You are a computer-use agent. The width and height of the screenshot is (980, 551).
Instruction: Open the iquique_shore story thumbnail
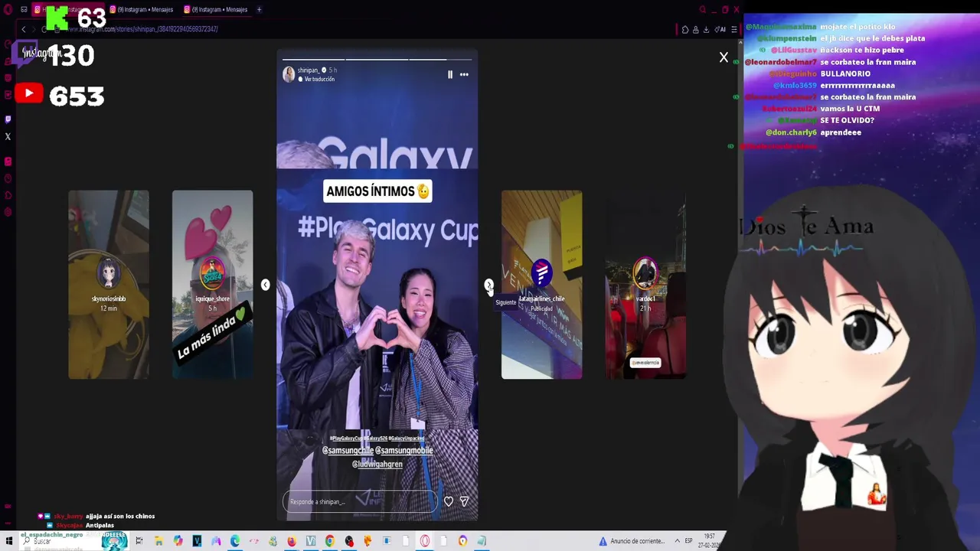pyautogui.click(x=213, y=285)
